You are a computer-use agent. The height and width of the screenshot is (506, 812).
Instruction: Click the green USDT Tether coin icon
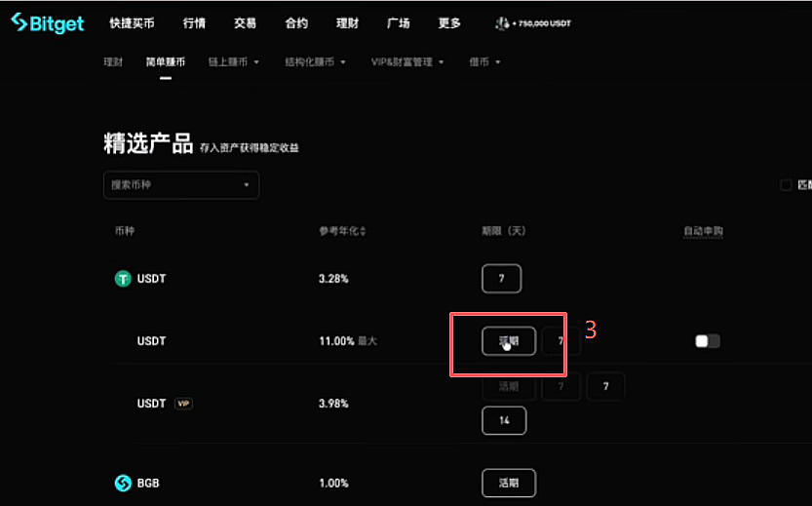(123, 279)
